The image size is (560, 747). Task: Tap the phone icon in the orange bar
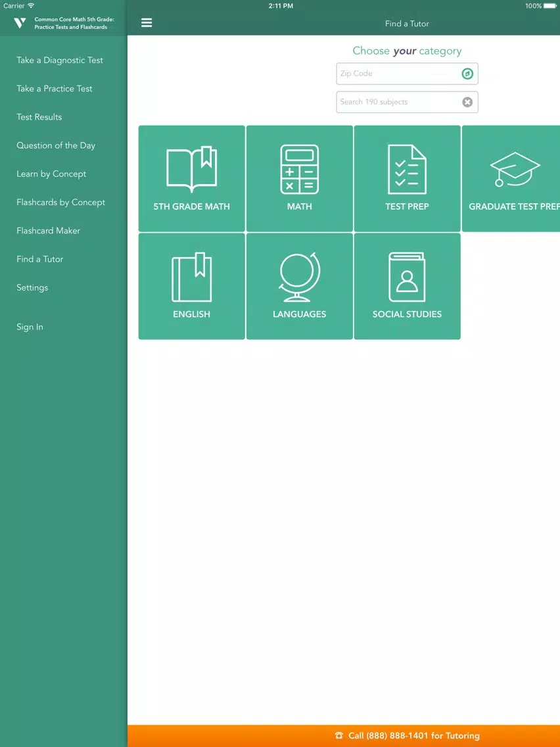[x=339, y=736]
